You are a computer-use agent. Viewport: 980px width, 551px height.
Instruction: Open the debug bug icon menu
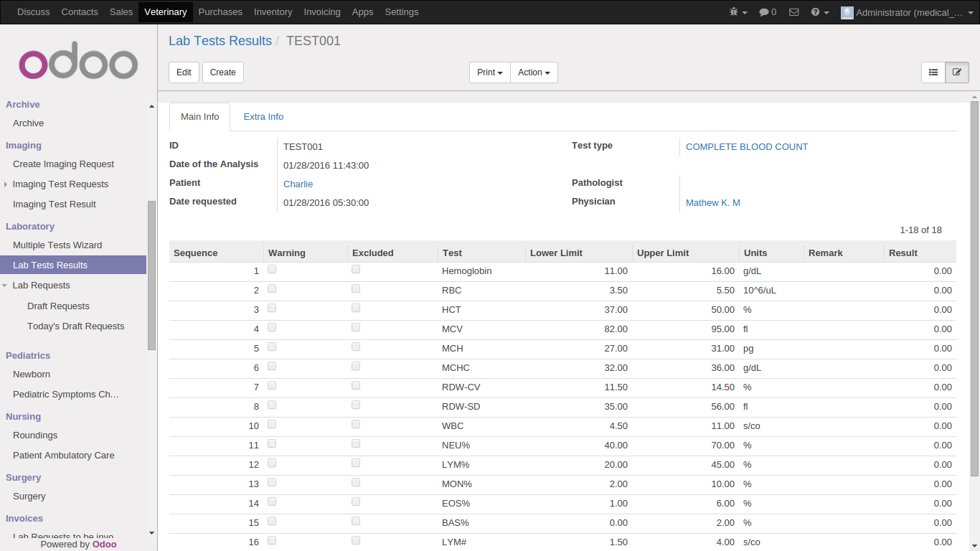[738, 12]
